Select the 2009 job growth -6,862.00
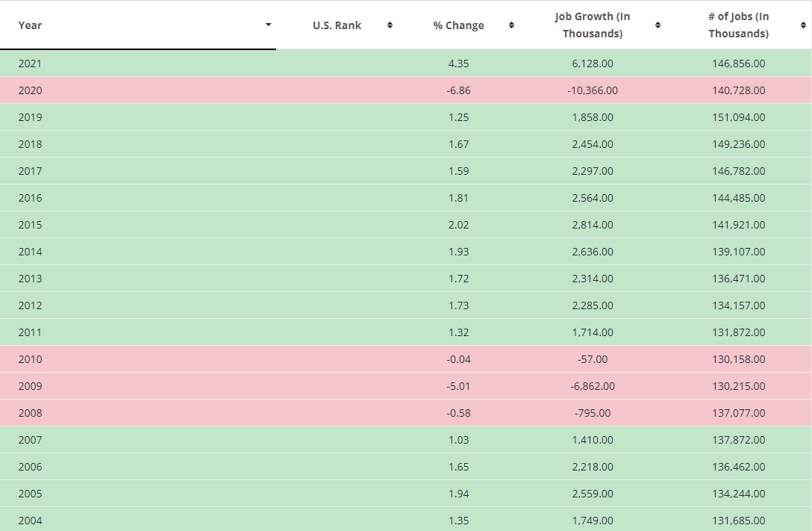Screen dimensions: 812x531 tap(593, 386)
